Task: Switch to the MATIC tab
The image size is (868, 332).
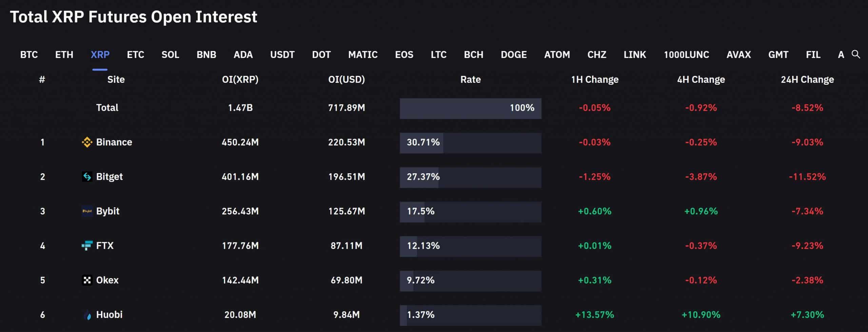Action: click(x=363, y=55)
